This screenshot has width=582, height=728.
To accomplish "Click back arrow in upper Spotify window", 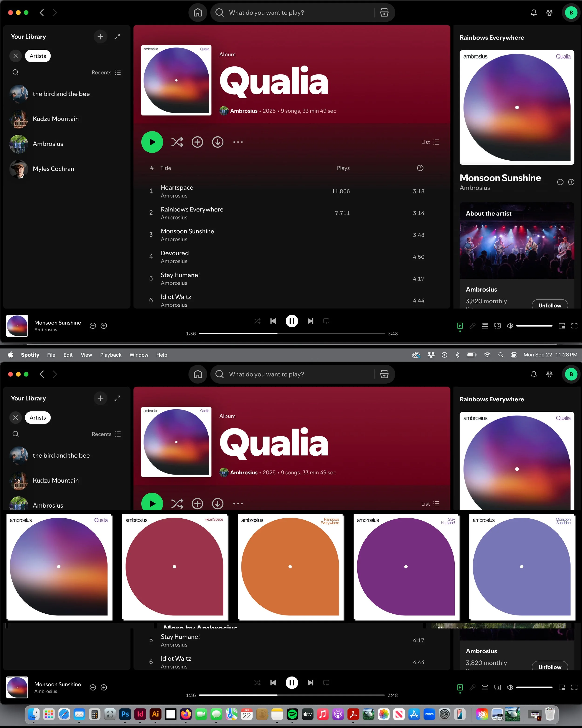I will pos(42,13).
